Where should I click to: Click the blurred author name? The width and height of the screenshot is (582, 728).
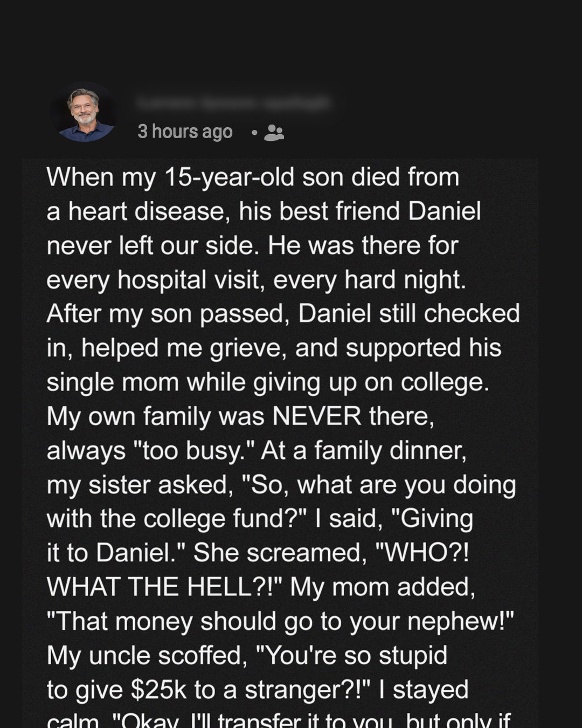point(233,102)
